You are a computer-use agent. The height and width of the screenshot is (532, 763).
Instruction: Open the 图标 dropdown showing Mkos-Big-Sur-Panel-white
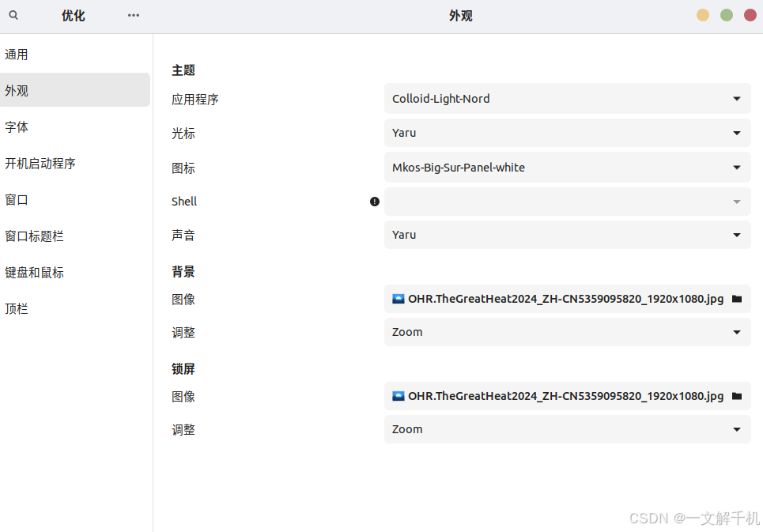pyautogui.click(x=567, y=168)
